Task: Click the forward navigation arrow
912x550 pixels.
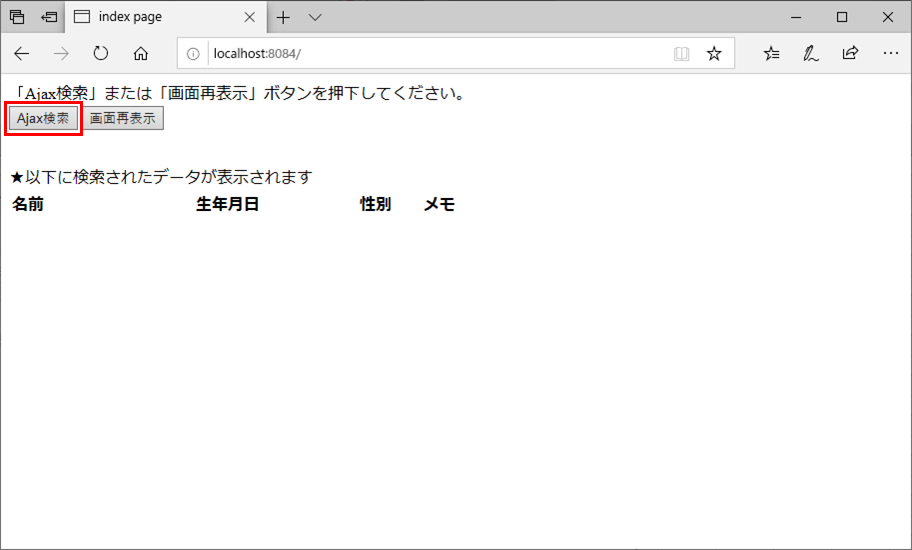Action: click(x=61, y=54)
